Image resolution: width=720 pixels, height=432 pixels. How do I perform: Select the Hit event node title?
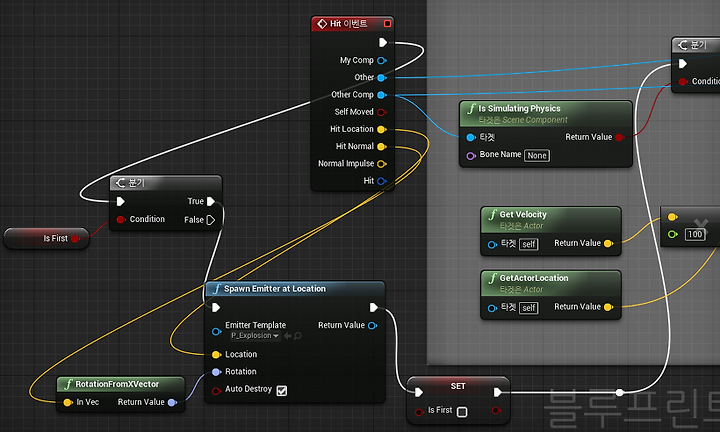coord(349,23)
